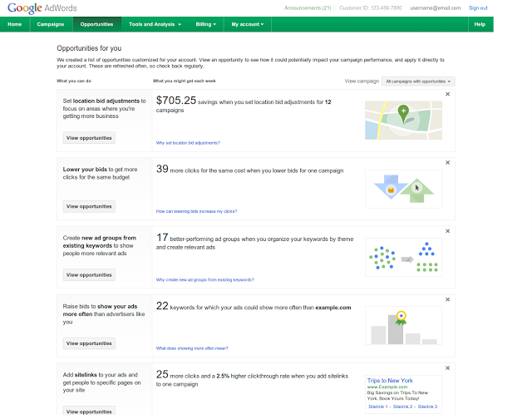The width and height of the screenshot is (532, 419).
Task: Click the colored dots keyword grouping illustration
Action: coord(403,257)
